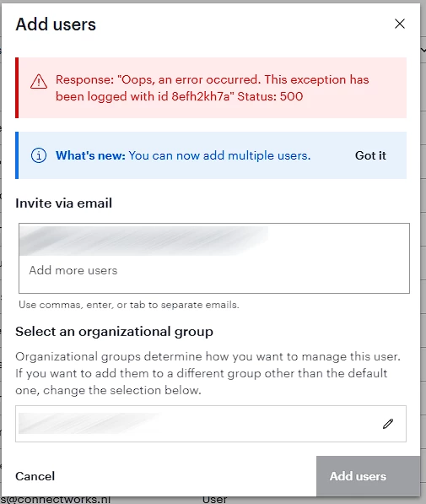The image size is (426, 504).
Task: Click the 'Add users' dialog title
Action: tap(56, 24)
